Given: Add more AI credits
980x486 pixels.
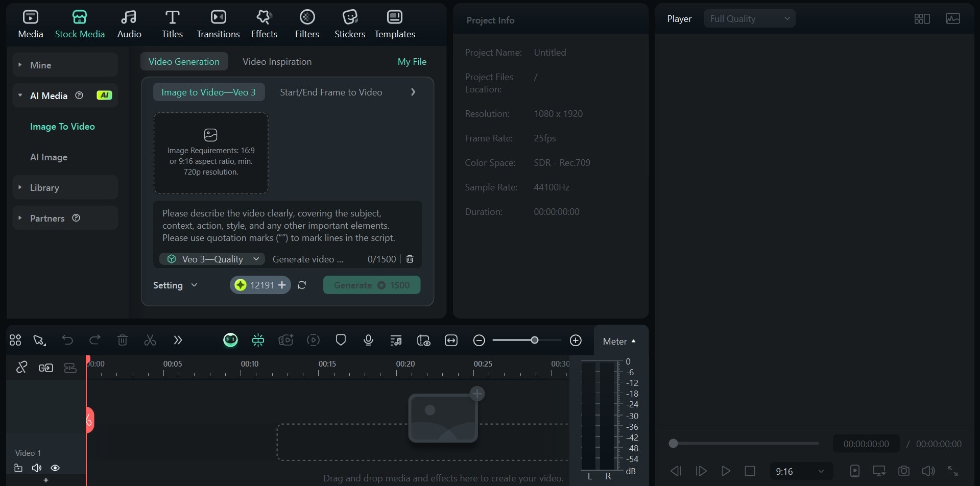Looking at the screenshot, I should point(282,285).
